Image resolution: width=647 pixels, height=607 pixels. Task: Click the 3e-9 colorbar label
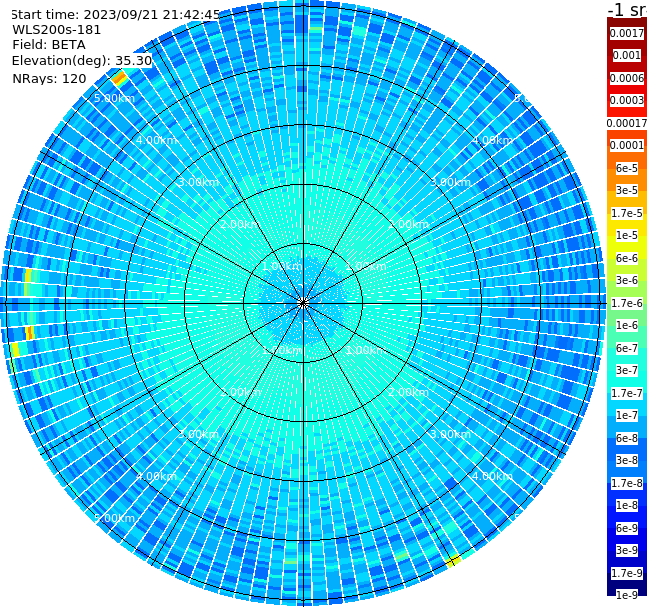coord(627,550)
